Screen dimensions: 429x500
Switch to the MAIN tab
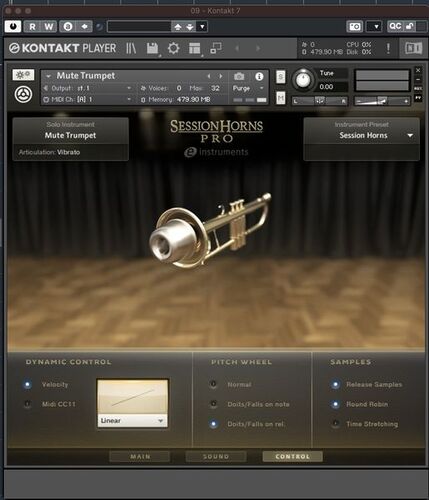coord(140,456)
